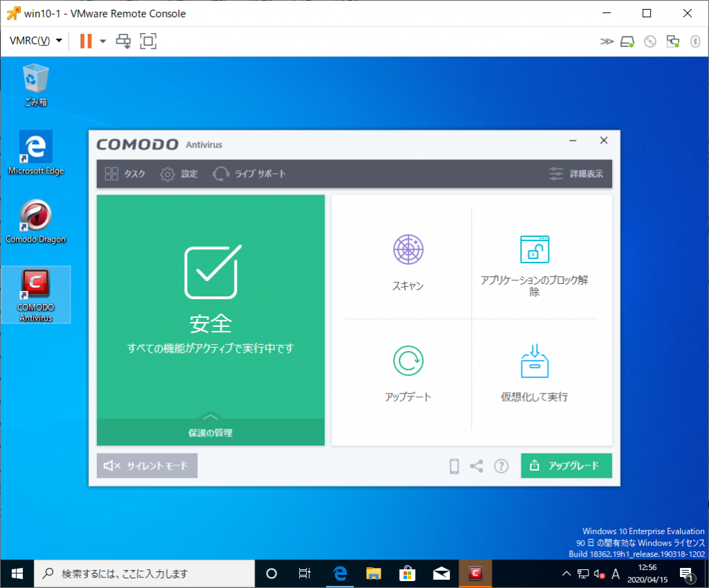Open Mail app from taskbar
Screen dimensions: 709x588
(441, 573)
